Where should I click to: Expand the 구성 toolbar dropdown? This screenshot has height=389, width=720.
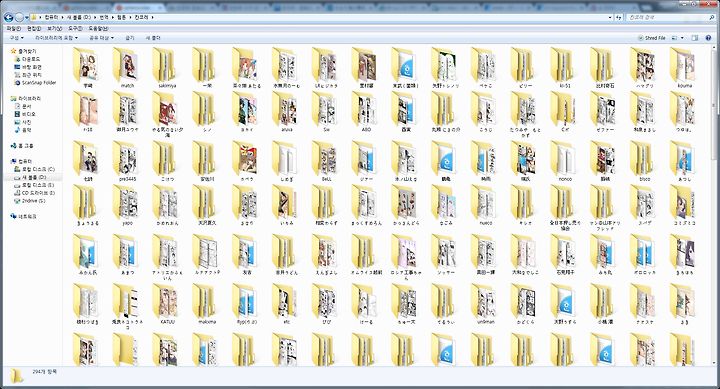17,38
